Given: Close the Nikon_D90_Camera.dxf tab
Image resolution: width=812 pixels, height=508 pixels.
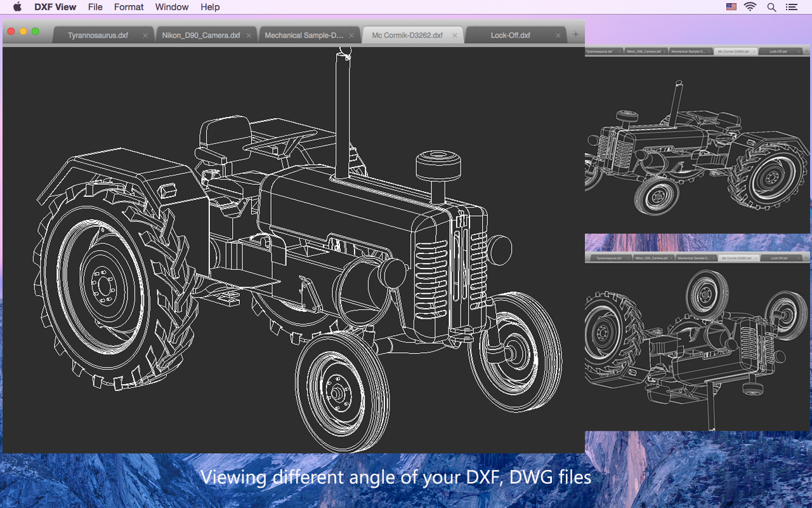Looking at the screenshot, I should click(x=249, y=36).
